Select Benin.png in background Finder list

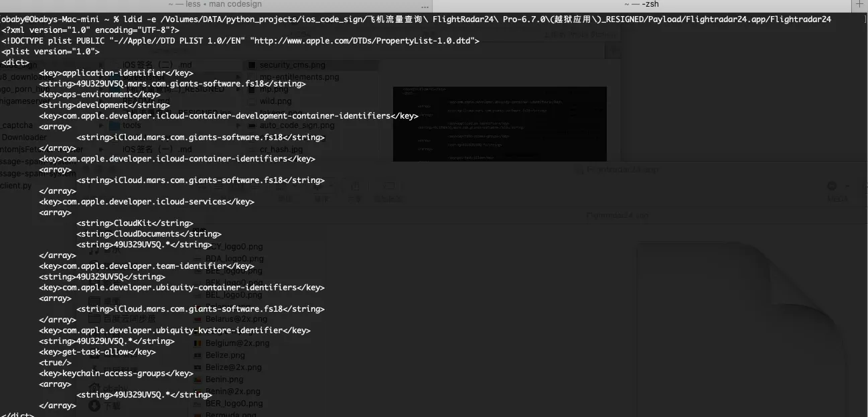(224, 379)
